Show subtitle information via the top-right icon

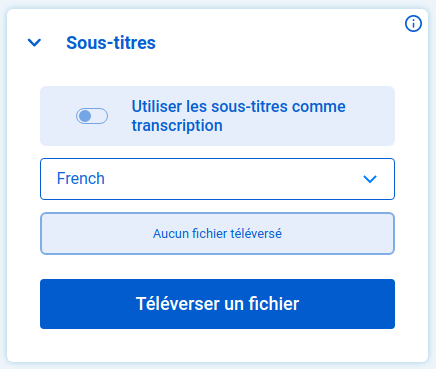coord(413,24)
